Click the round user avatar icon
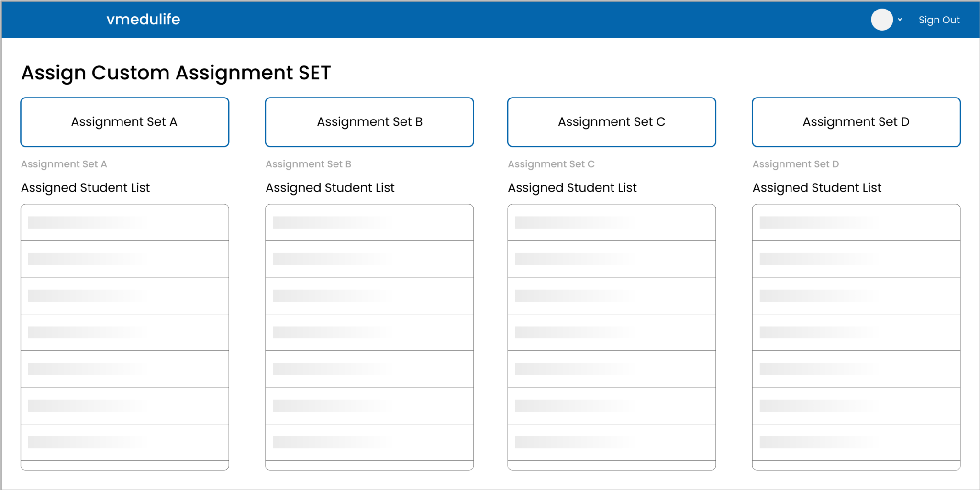 [x=881, y=20]
